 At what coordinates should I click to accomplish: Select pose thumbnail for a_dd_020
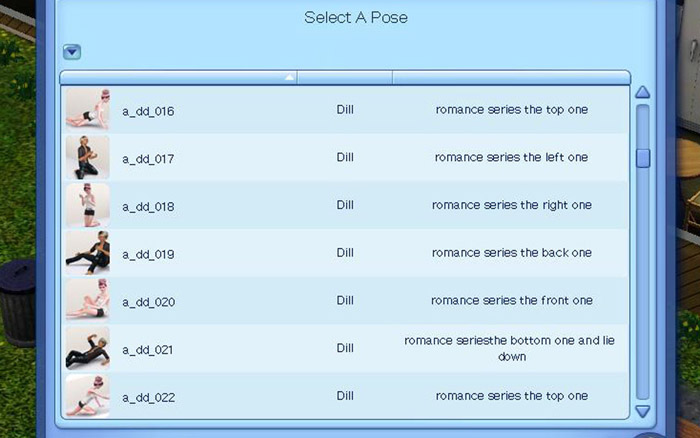[x=88, y=300]
